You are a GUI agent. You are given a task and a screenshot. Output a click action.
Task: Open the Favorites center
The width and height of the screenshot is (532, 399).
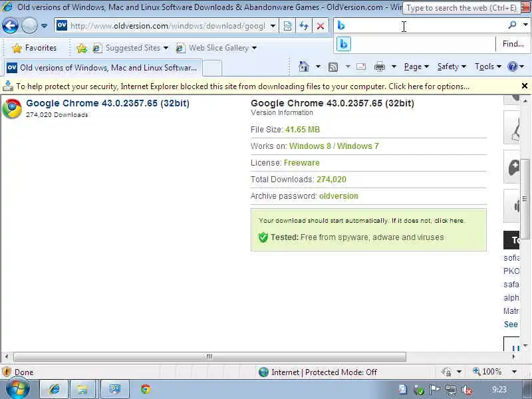click(x=34, y=48)
